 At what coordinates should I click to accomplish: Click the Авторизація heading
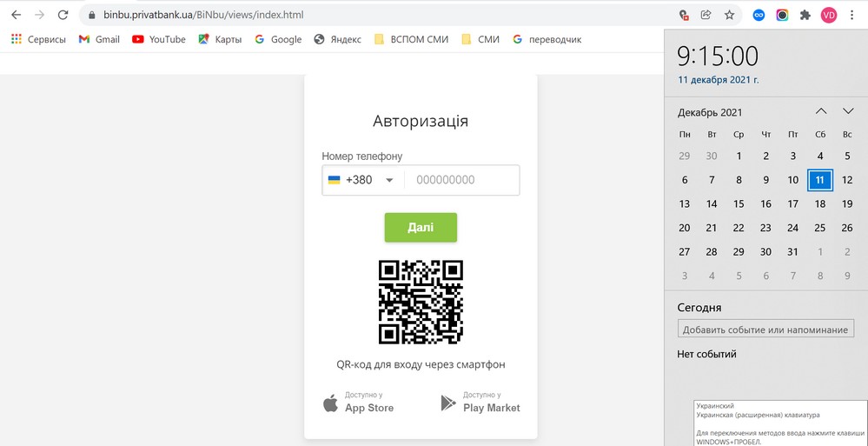[x=421, y=122]
